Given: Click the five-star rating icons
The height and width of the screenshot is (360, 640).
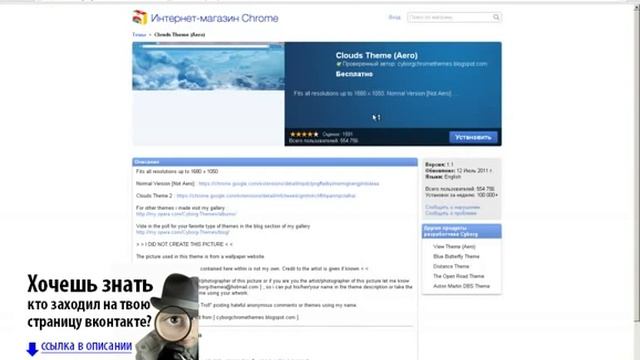Looking at the screenshot, I should 304,134.
